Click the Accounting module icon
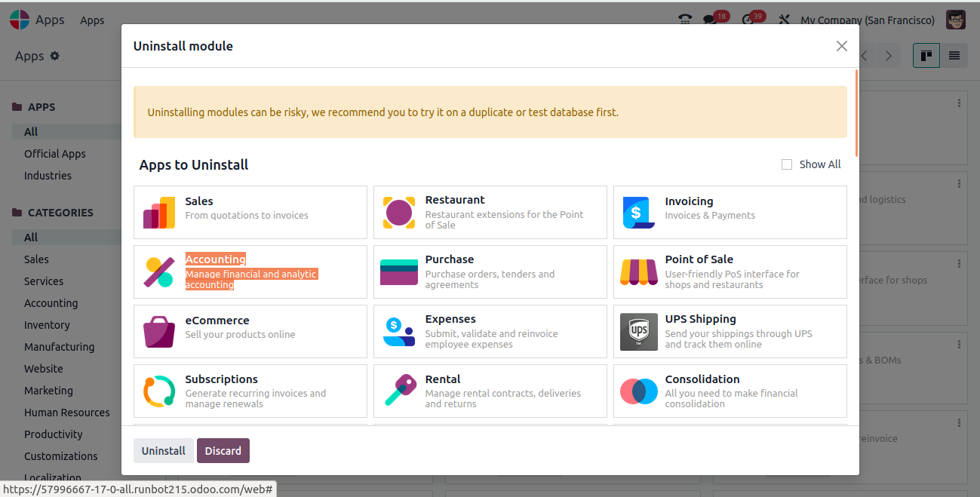Screen dimensions: 980x497 pyautogui.click(x=159, y=272)
